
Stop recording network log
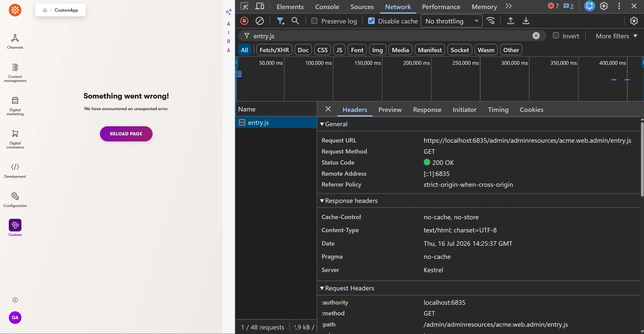tap(244, 21)
